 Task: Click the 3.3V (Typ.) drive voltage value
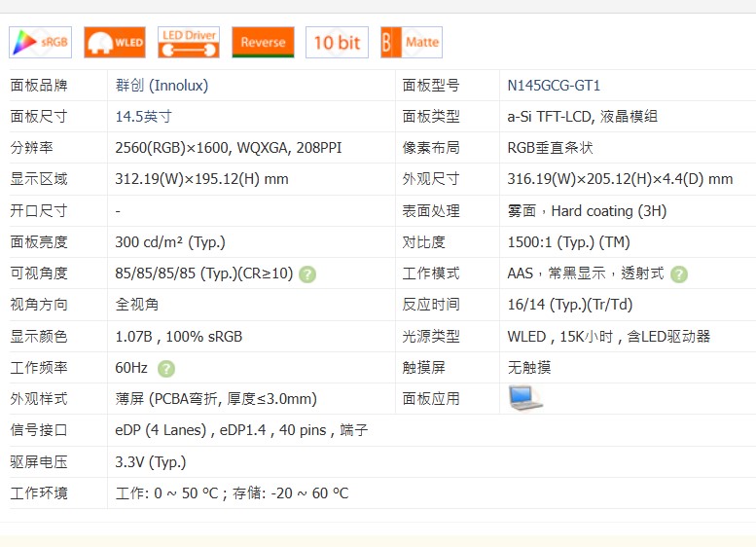pos(150,462)
